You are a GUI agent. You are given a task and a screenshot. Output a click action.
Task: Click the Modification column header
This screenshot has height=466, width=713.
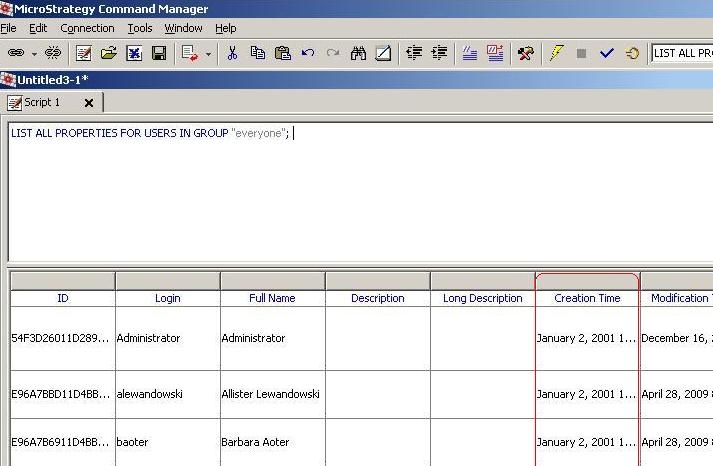pyautogui.click(x=677, y=298)
